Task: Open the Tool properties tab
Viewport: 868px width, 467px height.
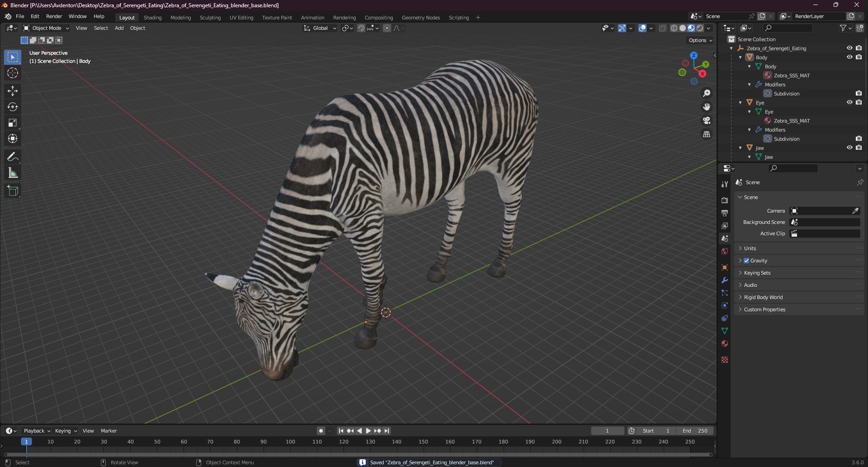Action: (725, 184)
